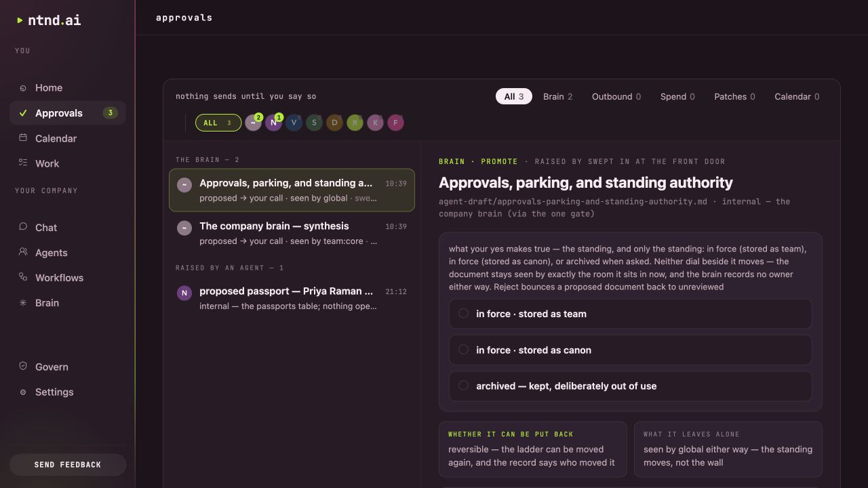868x488 pixels.
Task: Select 'in force · stored as team' option
Action: [630, 314]
